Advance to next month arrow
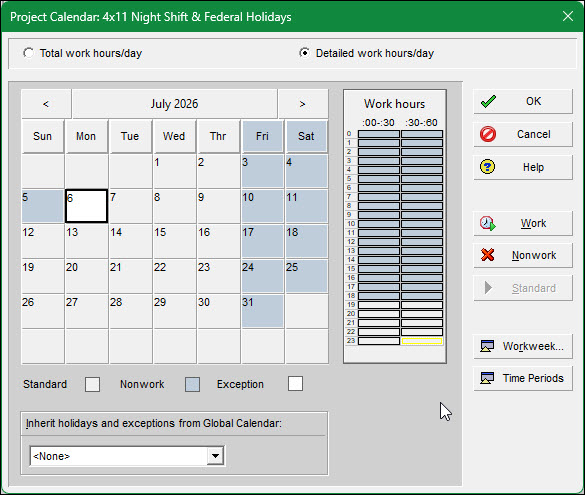Screen dimensions: 585x495 tap(303, 104)
